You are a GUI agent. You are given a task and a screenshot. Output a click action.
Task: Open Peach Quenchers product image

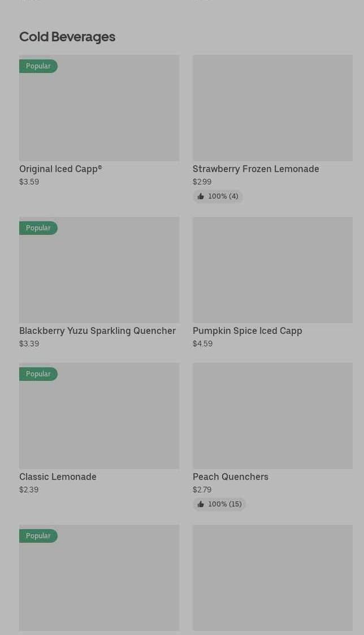tap(272, 415)
